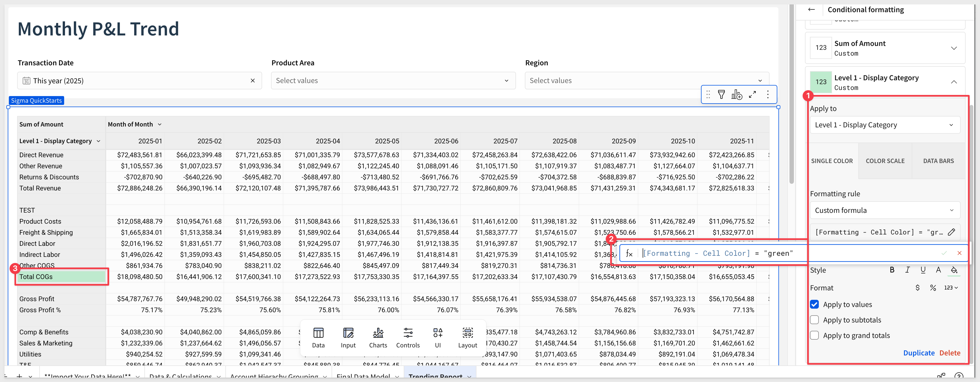Go back from Conditional formatting panel

point(812,9)
